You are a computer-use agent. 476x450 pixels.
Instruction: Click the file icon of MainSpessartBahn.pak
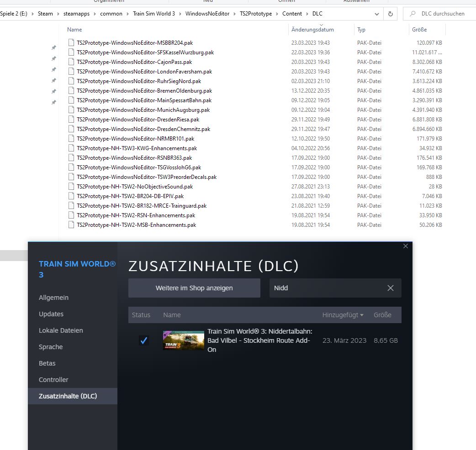point(71,100)
